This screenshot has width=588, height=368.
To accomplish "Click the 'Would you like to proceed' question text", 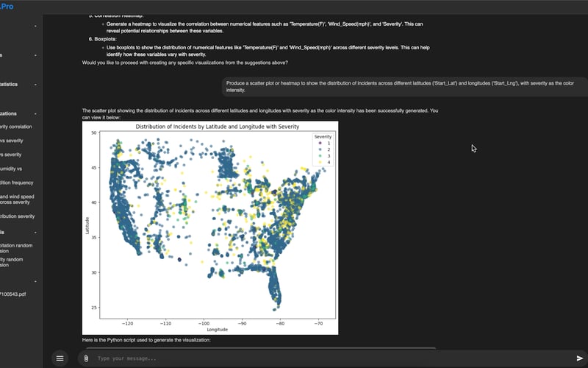I will click(185, 63).
